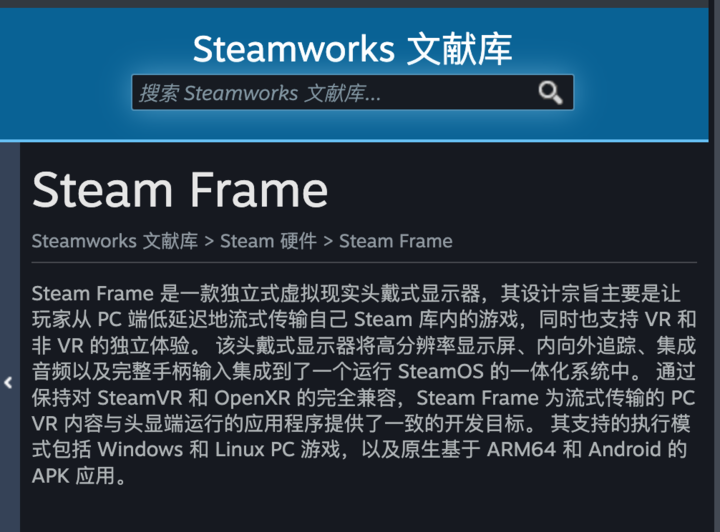720x532 pixels.
Task: Focus the 搜索 Steamworks 文献库 search box
Action: (x=352, y=93)
